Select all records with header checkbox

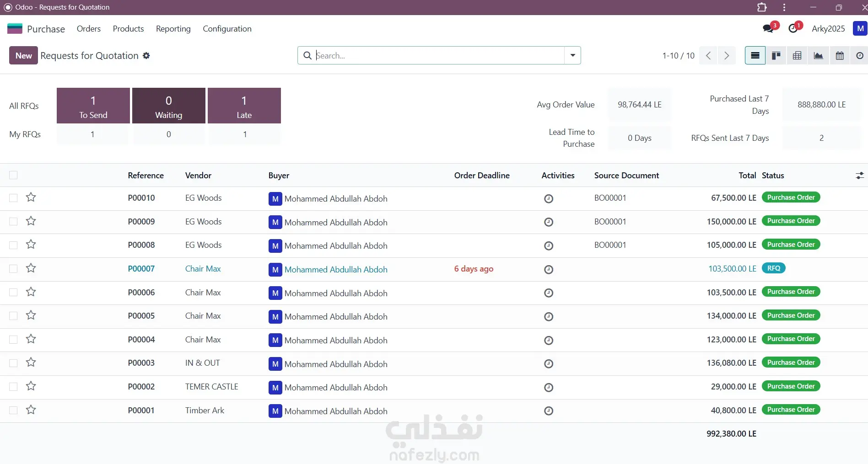pyautogui.click(x=13, y=175)
